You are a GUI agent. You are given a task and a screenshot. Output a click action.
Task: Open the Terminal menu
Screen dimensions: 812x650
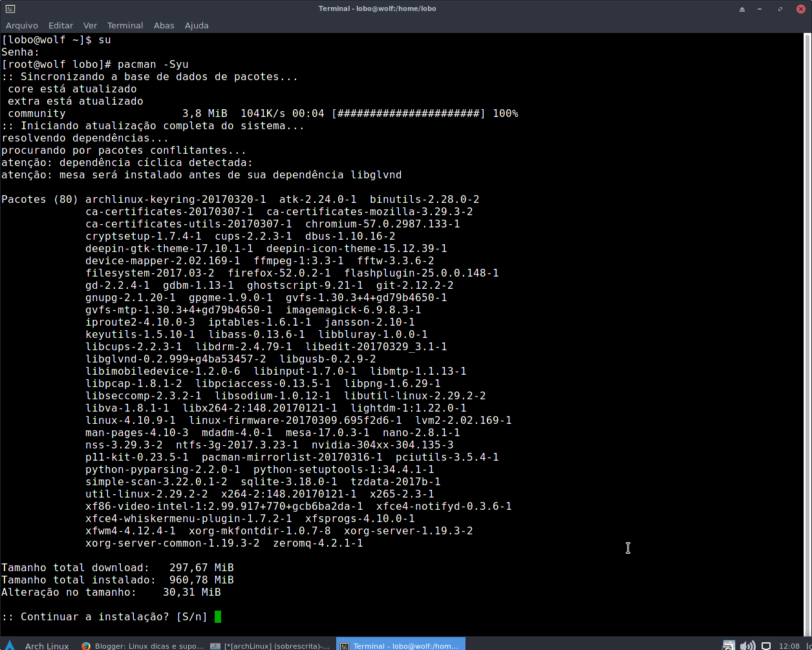click(x=125, y=25)
